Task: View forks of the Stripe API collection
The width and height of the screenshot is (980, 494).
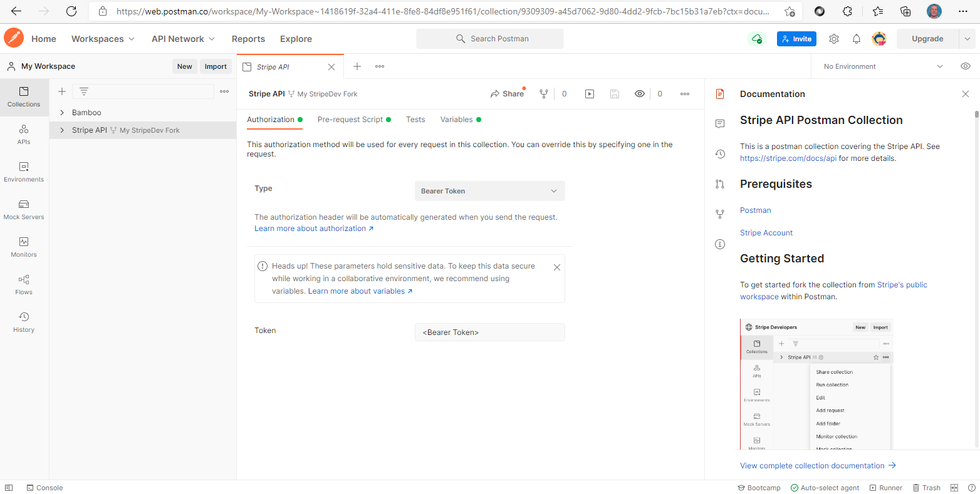Action: [544, 93]
